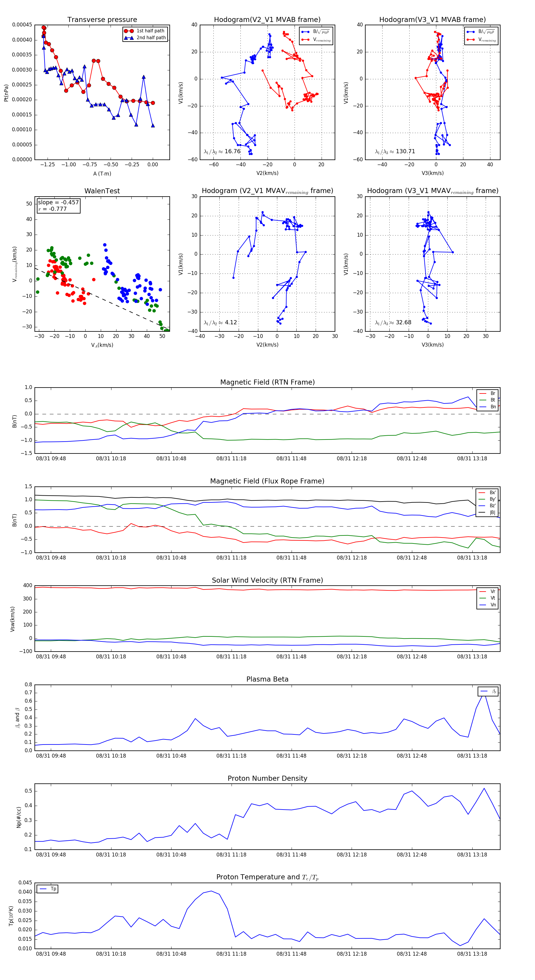The width and height of the screenshot is (535, 980).
Task: Click the 'A (T·m)' axis label
Action: click(x=102, y=174)
